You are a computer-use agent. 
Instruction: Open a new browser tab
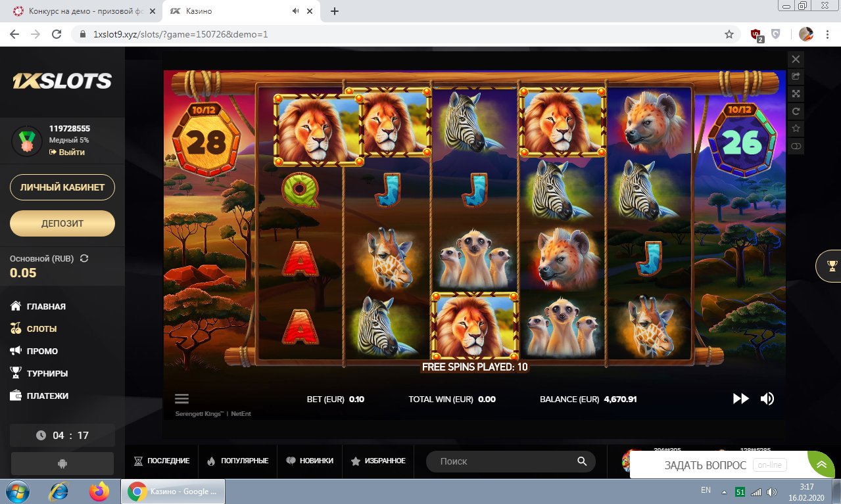click(x=335, y=11)
